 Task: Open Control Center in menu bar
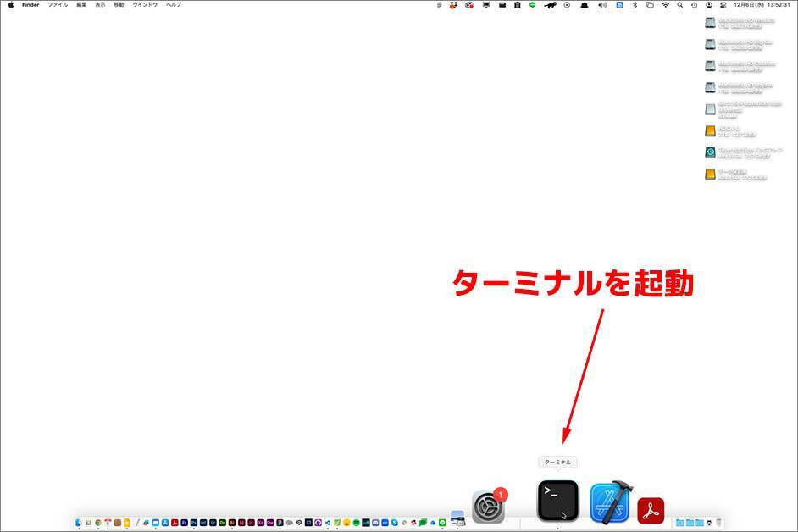tap(723, 4)
